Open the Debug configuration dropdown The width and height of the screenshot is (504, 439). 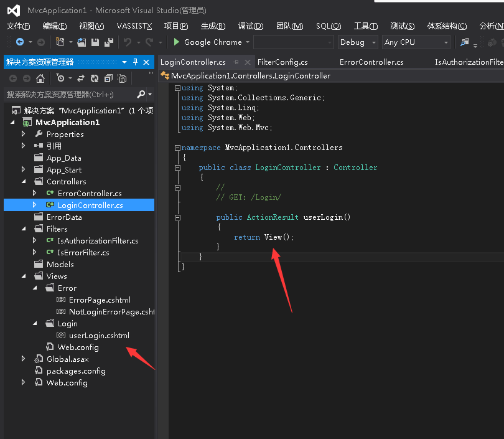tap(373, 42)
